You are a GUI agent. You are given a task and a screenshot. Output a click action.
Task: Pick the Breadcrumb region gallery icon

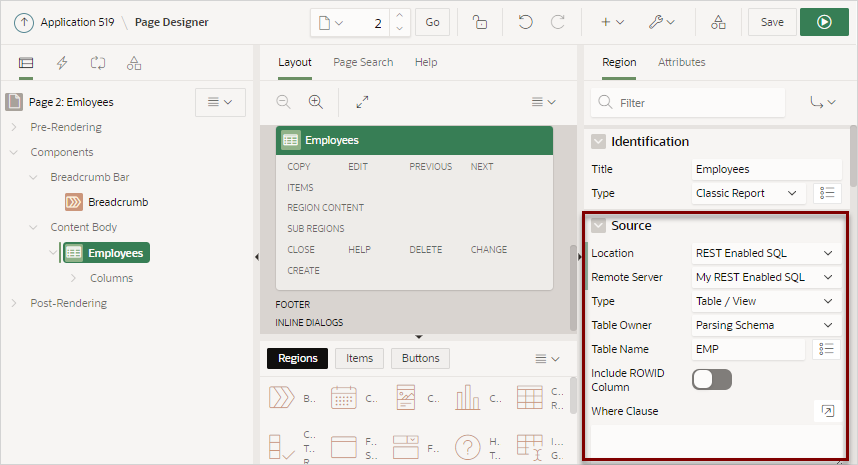click(x=281, y=398)
